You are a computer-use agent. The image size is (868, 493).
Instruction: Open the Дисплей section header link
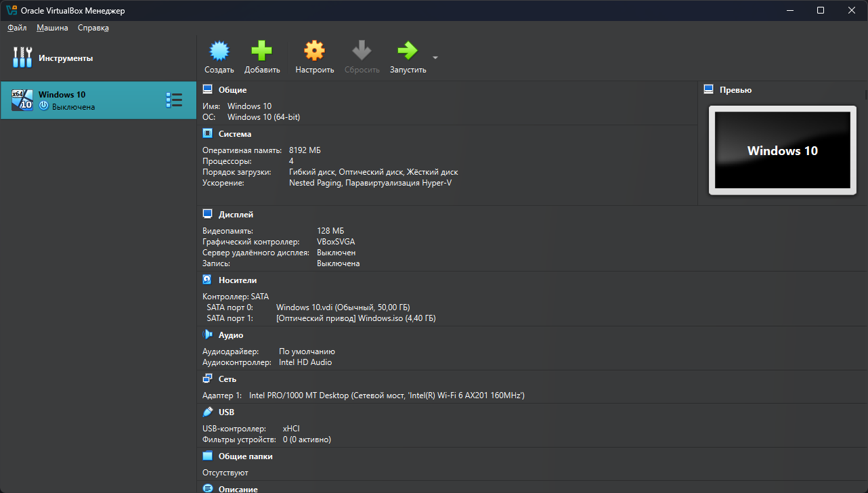(236, 215)
